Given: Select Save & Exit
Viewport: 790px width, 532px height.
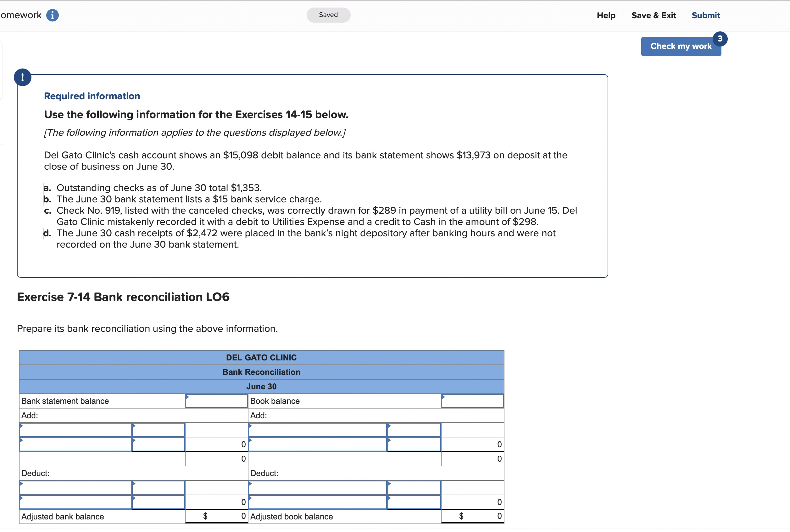Looking at the screenshot, I should (653, 15).
